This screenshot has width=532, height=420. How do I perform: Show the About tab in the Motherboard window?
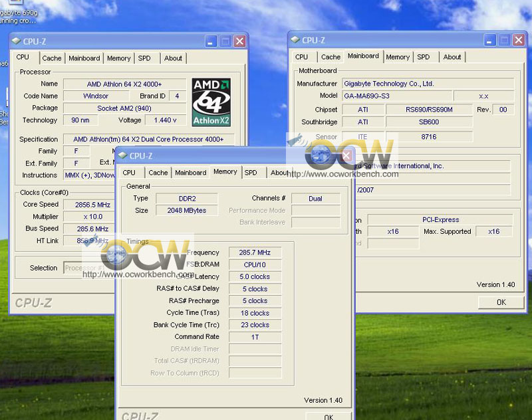(452, 57)
